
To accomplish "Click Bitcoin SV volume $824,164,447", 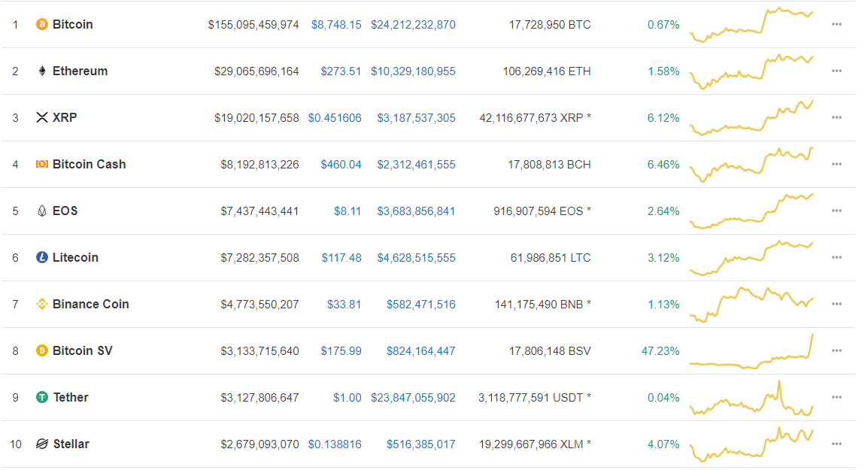I will click(x=420, y=351).
